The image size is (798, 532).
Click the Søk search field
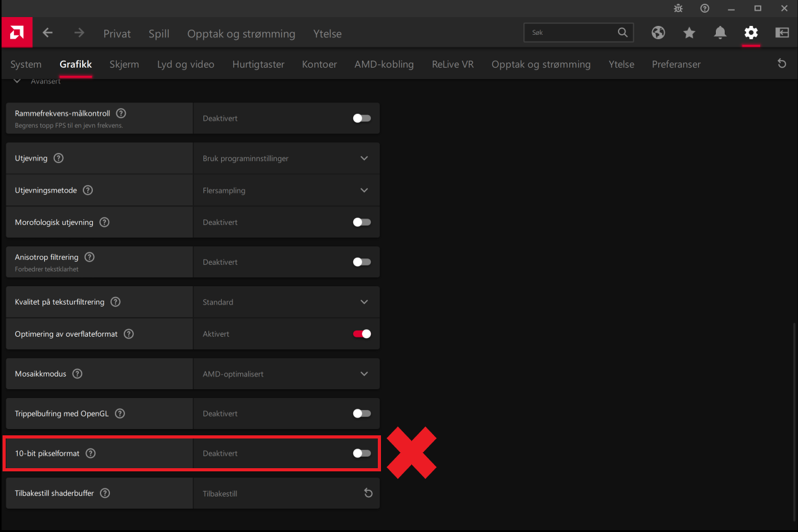(579, 32)
